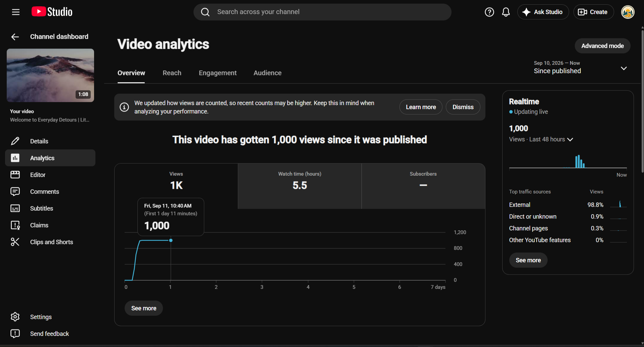Image resolution: width=644 pixels, height=347 pixels.
Task: Click the views headline text
Action: click(300, 140)
